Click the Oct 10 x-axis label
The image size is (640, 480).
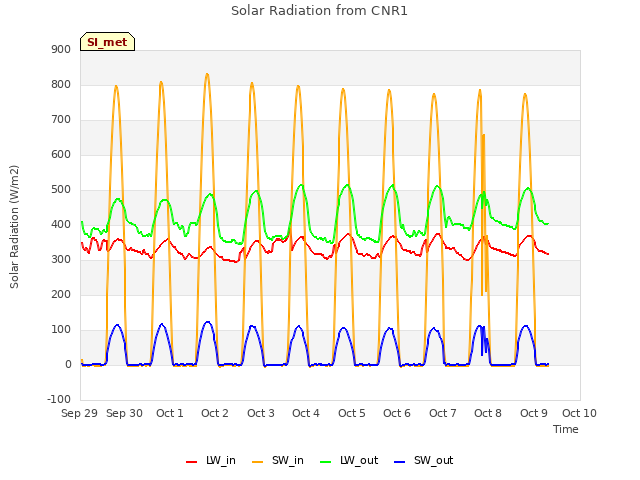coord(579,413)
